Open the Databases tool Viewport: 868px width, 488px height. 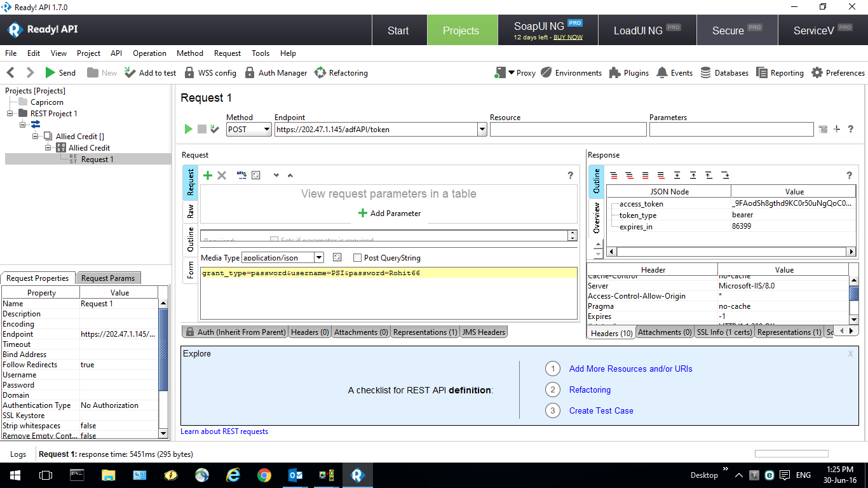724,72
